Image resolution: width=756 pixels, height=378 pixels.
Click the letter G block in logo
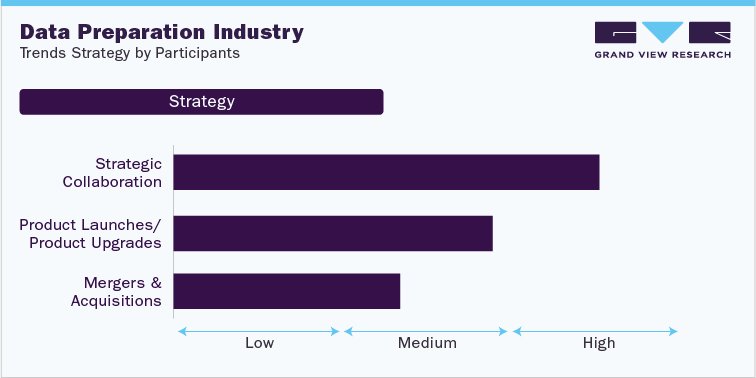coord(615,32)
